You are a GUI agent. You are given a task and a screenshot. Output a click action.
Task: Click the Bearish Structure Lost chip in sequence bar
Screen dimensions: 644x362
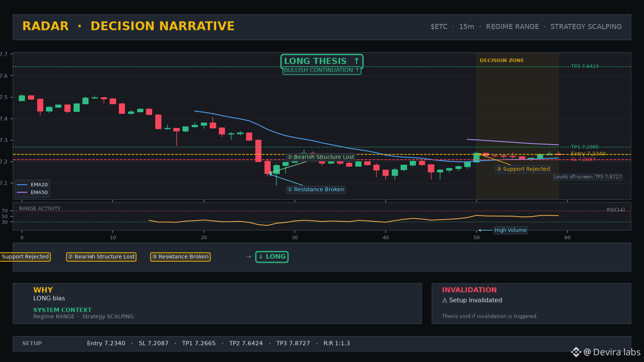[101, 257]
